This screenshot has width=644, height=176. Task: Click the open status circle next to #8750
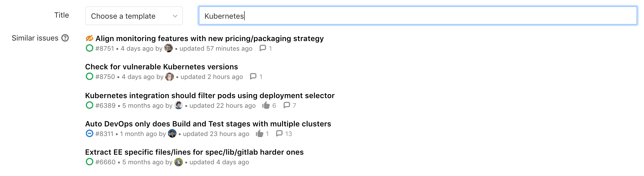point(89,77)
